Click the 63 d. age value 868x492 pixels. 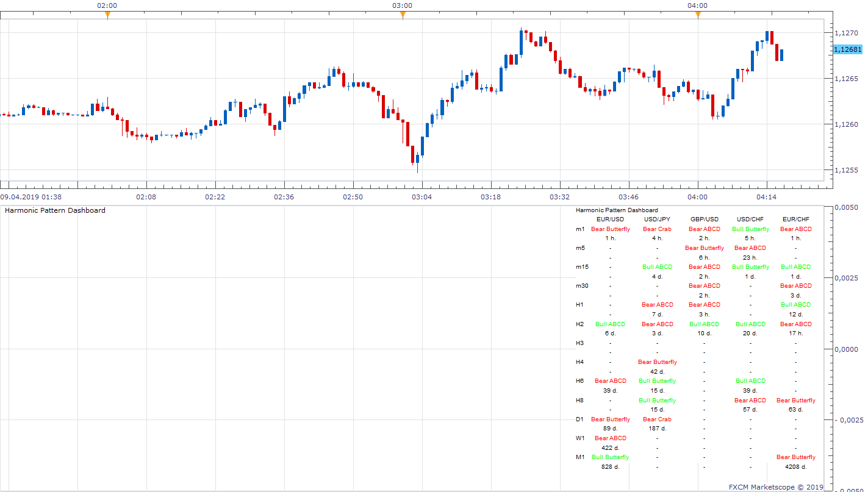pos(796,410)
